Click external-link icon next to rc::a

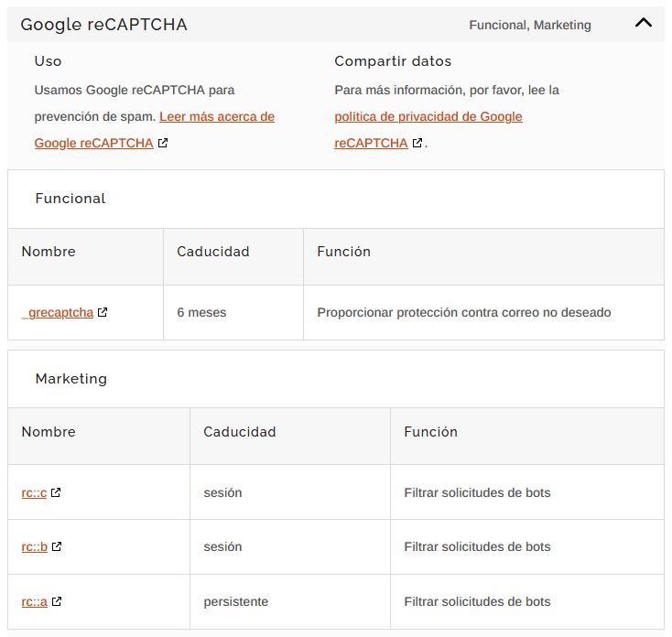pyautogui.click(x=57, y=602)
